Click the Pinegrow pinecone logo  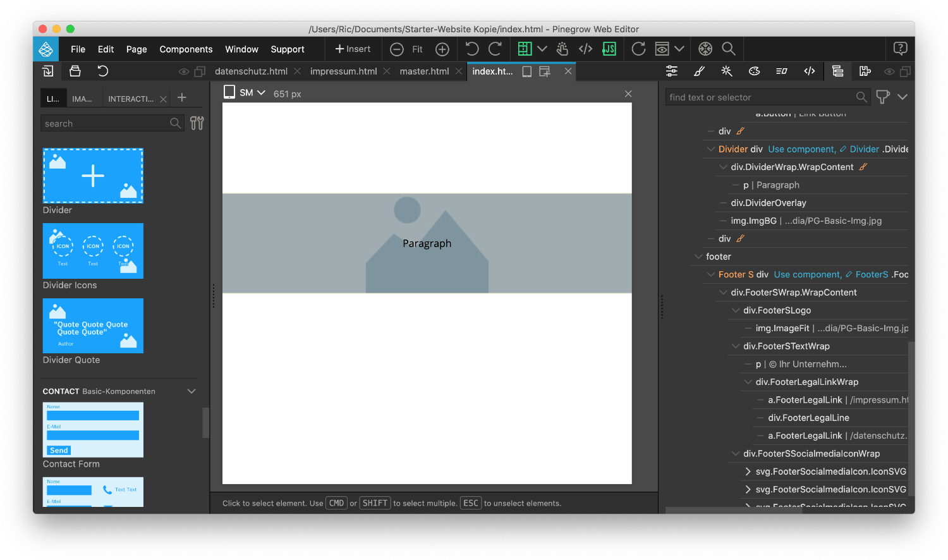[46, 49]
